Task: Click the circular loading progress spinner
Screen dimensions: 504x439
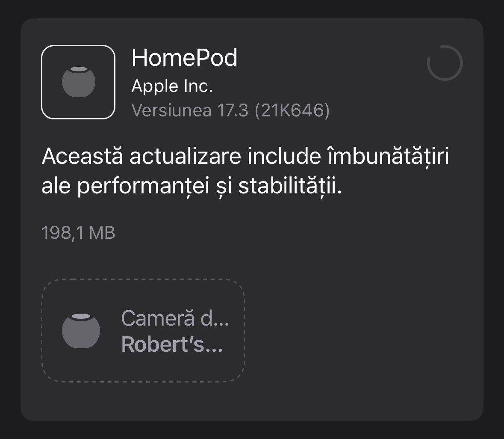Action: pos(445,63)
